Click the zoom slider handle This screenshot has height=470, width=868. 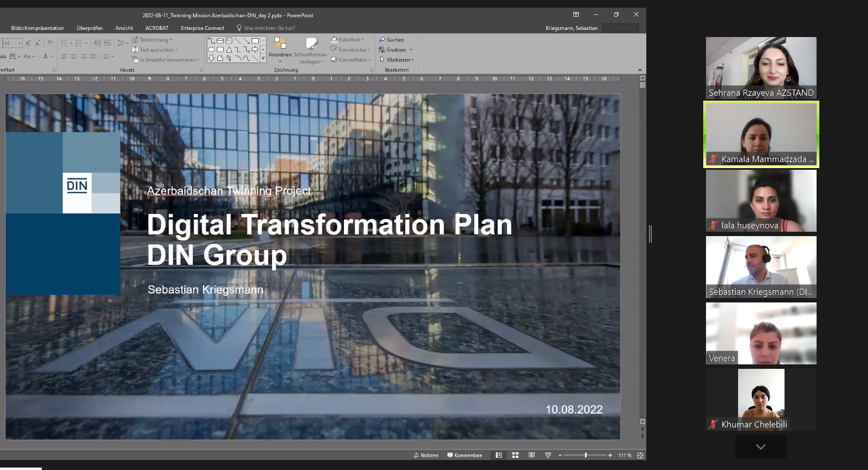(x=585, y=456)
